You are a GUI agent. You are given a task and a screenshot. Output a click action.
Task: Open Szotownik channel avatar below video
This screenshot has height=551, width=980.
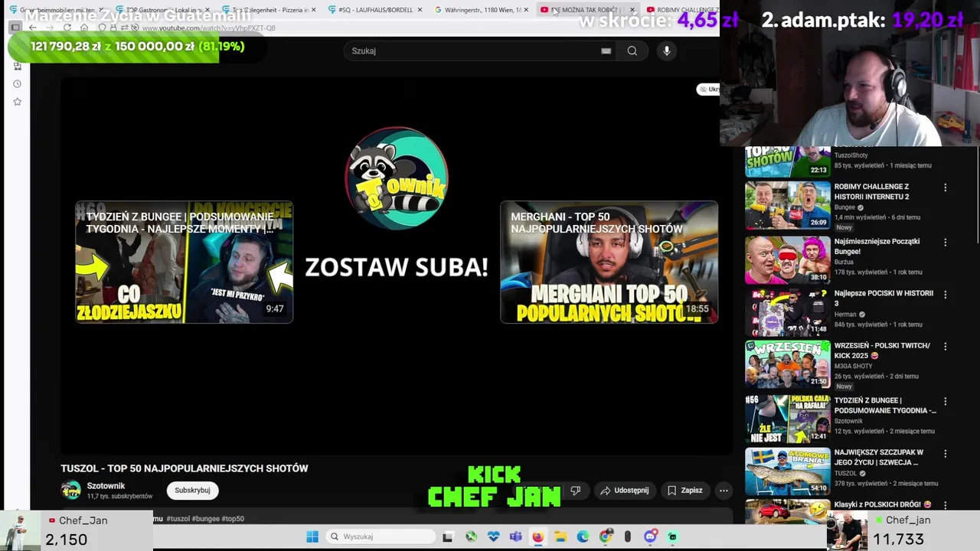tap(71, 490)
